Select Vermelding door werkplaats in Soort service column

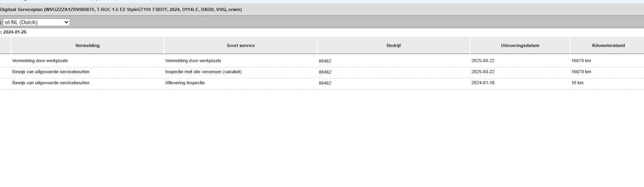pyautogui.click(x=193, y=61)
